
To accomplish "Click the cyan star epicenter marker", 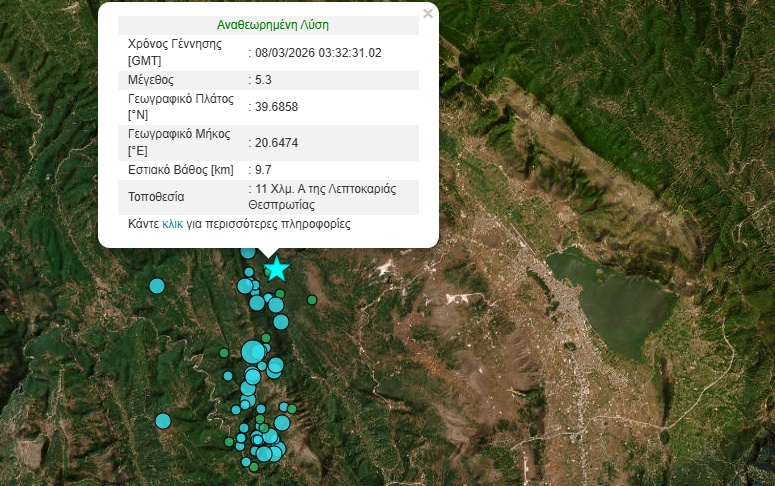I will pyautogui.click(x=276, y=268).
